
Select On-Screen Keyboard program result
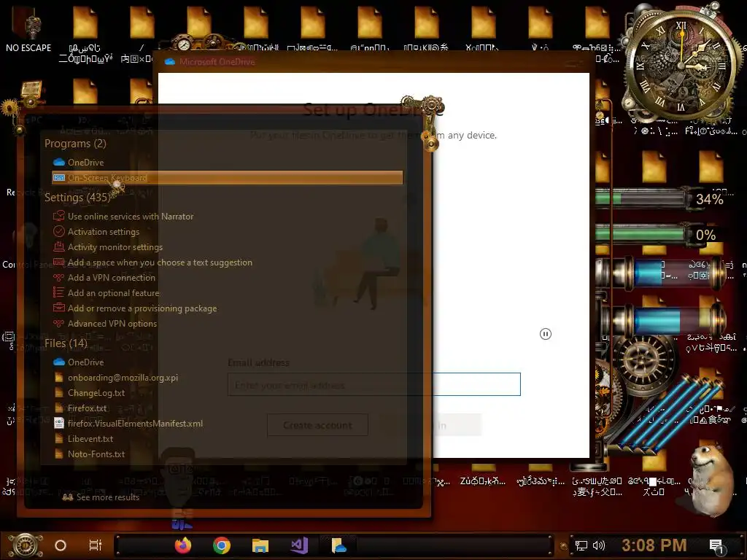pyautogui.click(x=228, y=178)
